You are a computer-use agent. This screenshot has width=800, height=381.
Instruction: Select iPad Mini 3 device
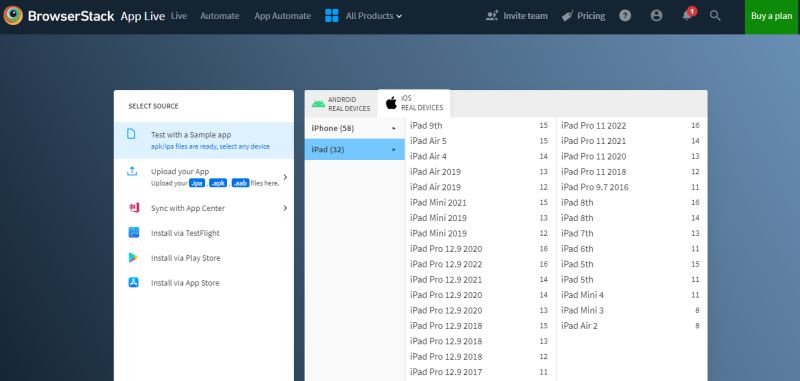631,310
